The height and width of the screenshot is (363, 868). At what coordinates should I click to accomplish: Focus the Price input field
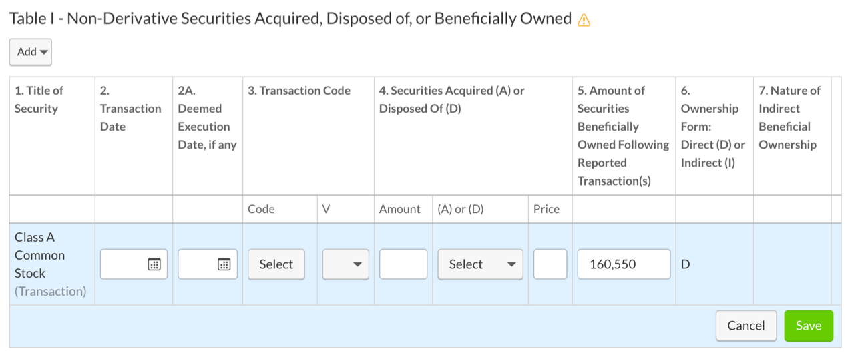click(550, 264)
